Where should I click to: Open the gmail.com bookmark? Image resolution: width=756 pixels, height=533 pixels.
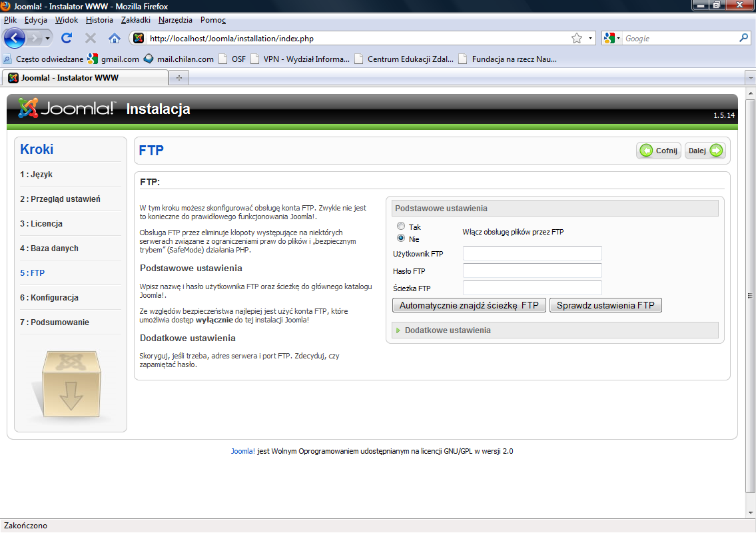pyautogui.click(x=113, y=59)
